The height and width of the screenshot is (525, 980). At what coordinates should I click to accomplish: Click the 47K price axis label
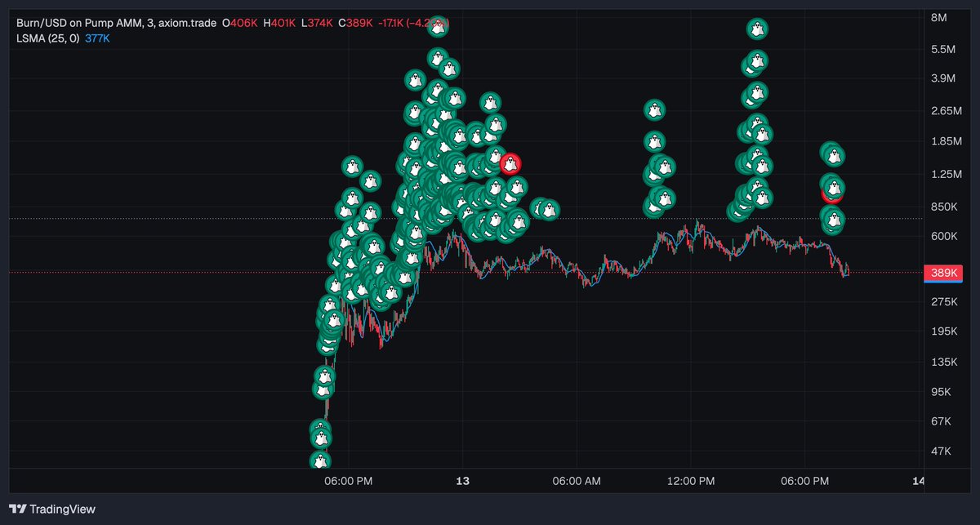coord(941,451)
